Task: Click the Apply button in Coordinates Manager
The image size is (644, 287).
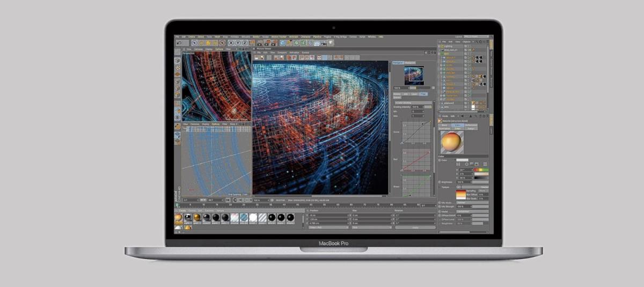Action: tap(415, 227)
